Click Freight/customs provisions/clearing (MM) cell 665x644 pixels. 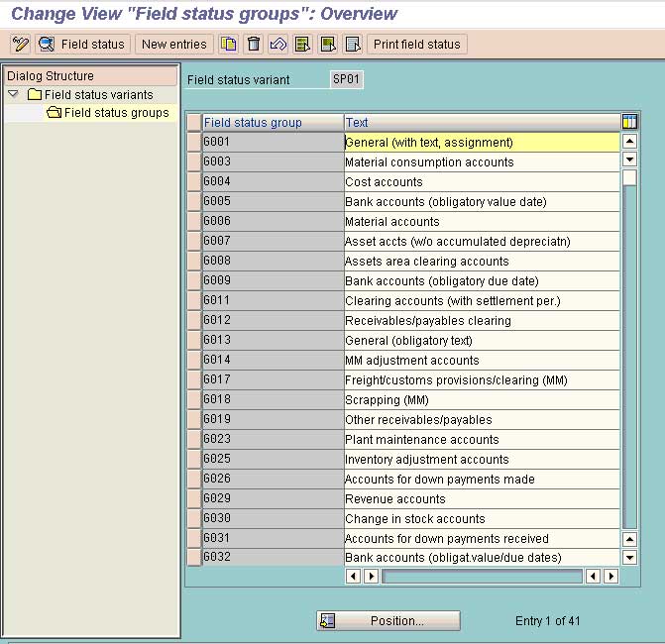click(483, 379)
